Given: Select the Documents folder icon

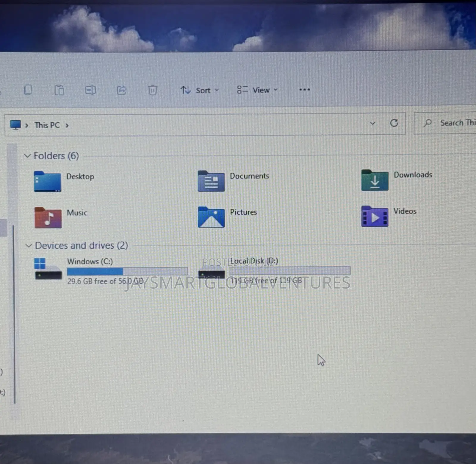Looking at the screenshot, I should (x=211, y=181).
